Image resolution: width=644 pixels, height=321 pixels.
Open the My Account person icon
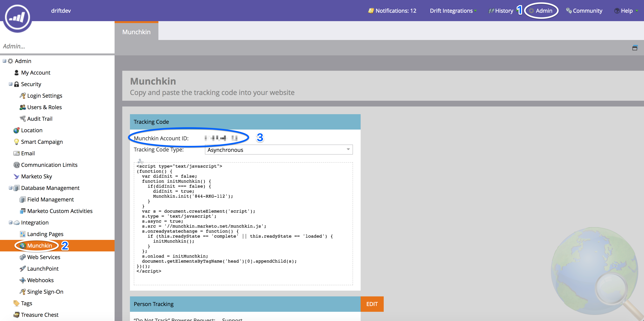(17, 72)
